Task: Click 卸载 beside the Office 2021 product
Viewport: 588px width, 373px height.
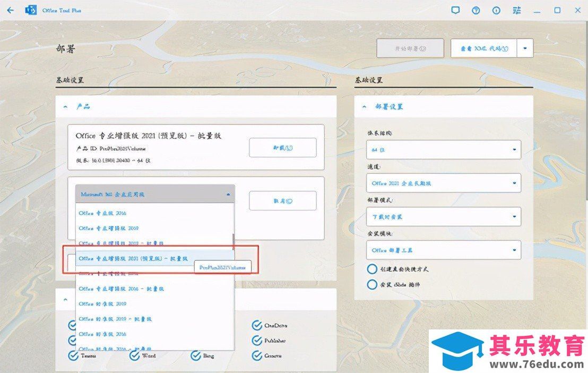Action: 283,148
